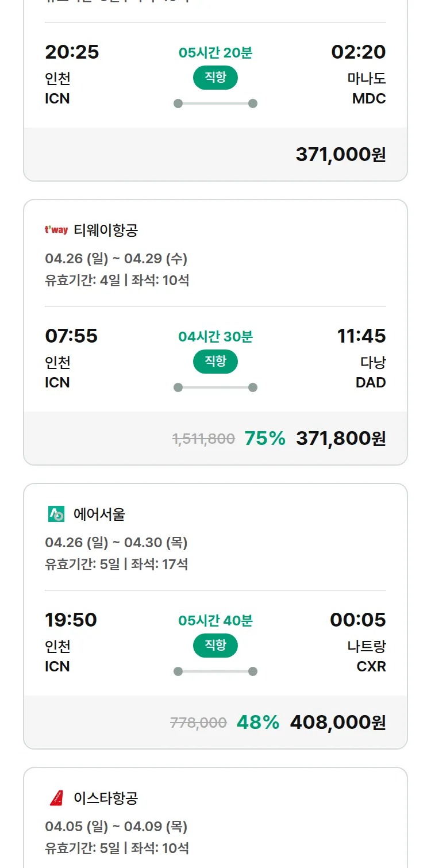Click the 직항 badge on Manado flight

coord(215,78)
